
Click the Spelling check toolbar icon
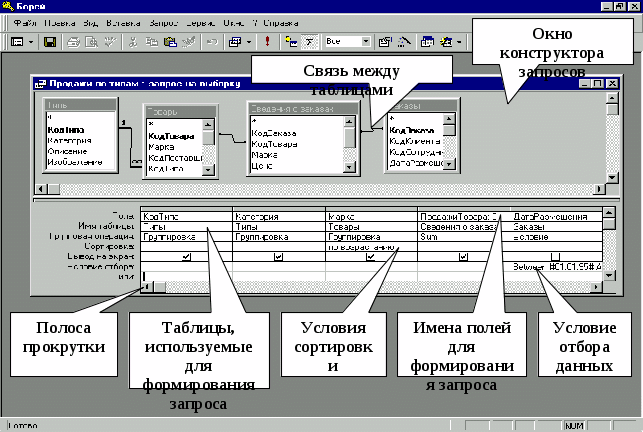pos(110,42)
